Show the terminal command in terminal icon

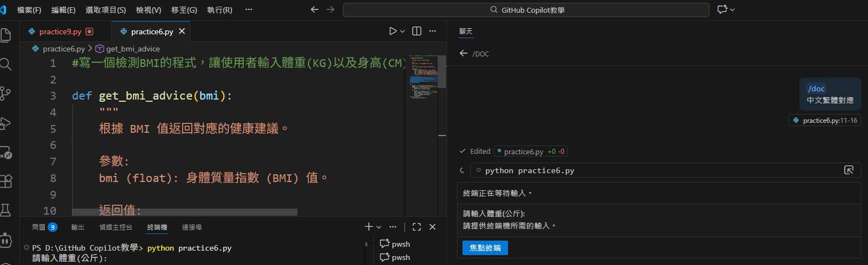[x=848, y=170]
